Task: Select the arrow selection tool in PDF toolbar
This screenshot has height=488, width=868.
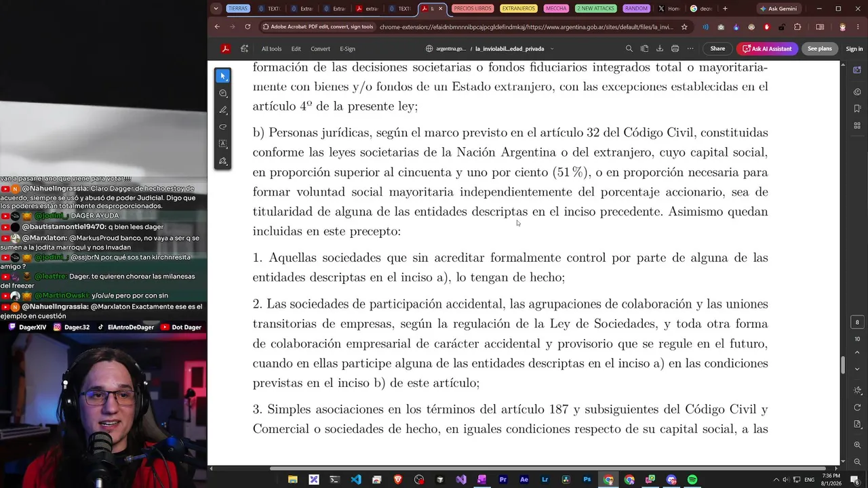Action: (x=223, y=76)
